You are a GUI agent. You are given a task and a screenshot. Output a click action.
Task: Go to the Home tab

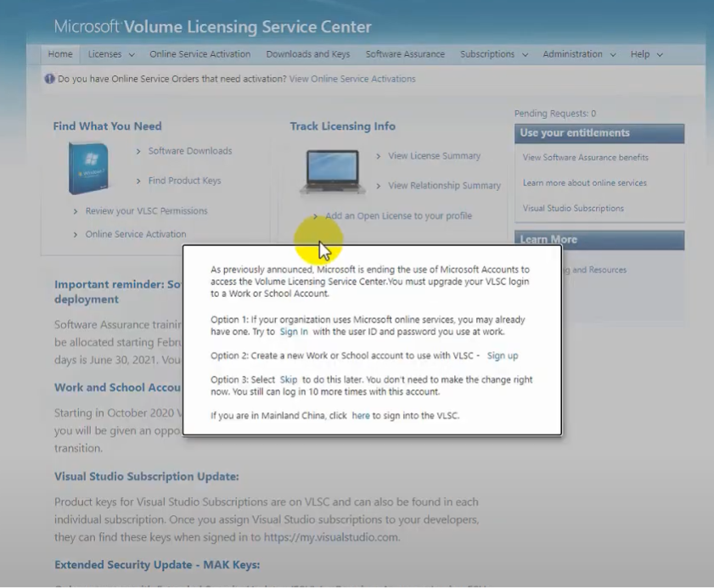60,54
